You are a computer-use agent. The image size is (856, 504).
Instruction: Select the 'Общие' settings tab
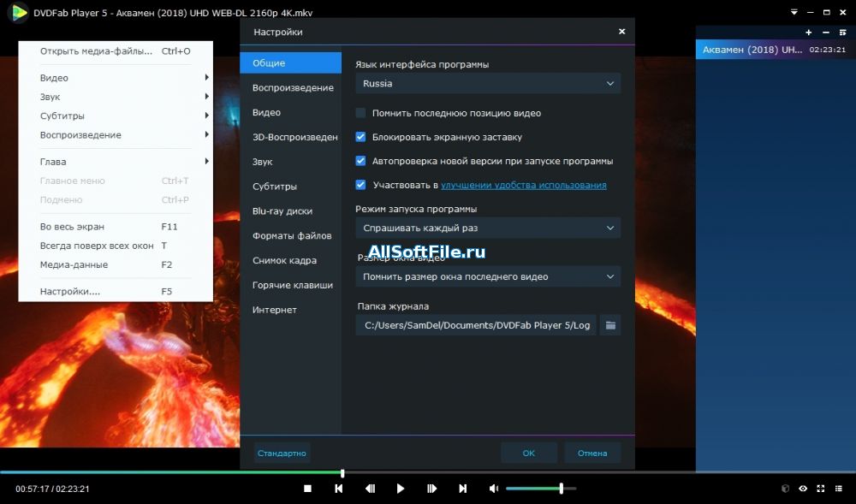coord(290,62)
